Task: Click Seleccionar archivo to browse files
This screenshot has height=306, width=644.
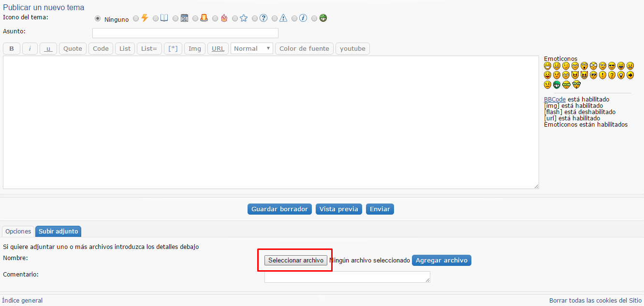Action: (x=296, y=260)
